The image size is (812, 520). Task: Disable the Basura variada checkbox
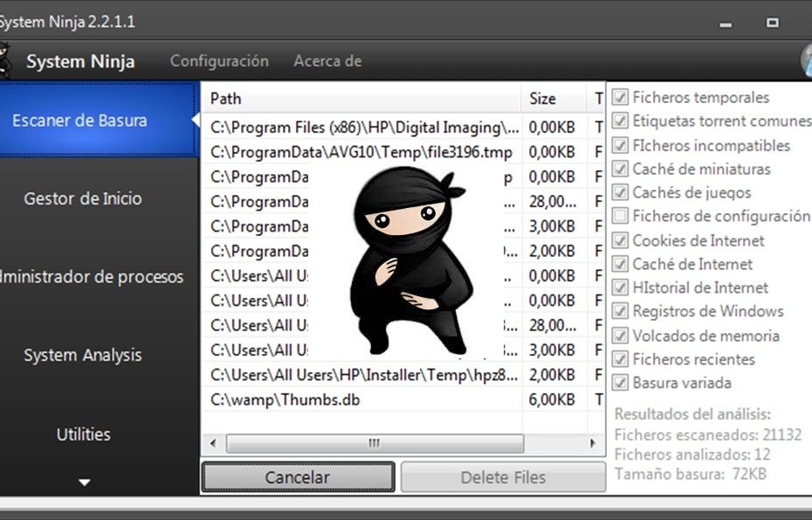click(620, 383)
